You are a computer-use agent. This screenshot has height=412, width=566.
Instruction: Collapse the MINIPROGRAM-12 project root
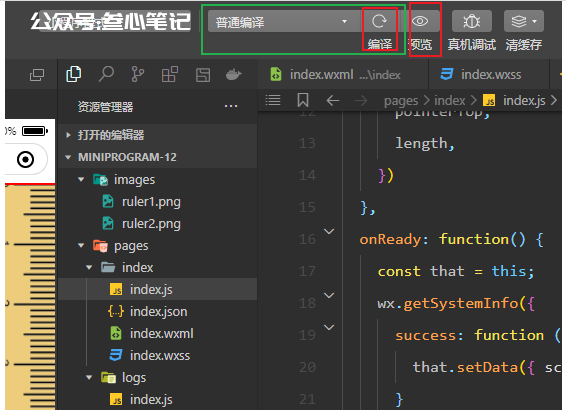pos(157,157)
